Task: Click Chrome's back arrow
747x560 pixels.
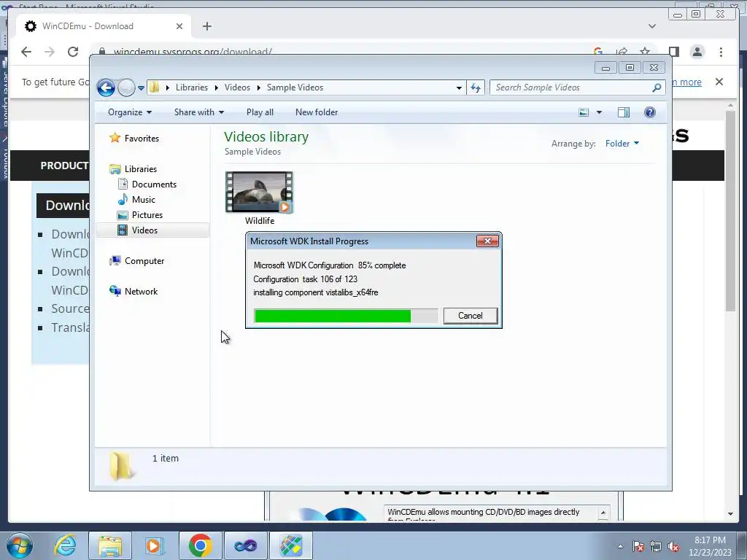Action: point(26,52)
